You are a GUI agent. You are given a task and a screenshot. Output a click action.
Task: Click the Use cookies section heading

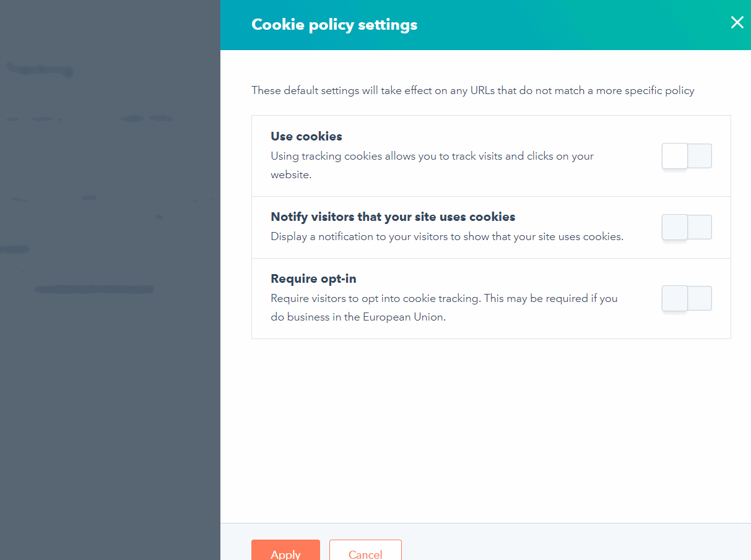306,136
